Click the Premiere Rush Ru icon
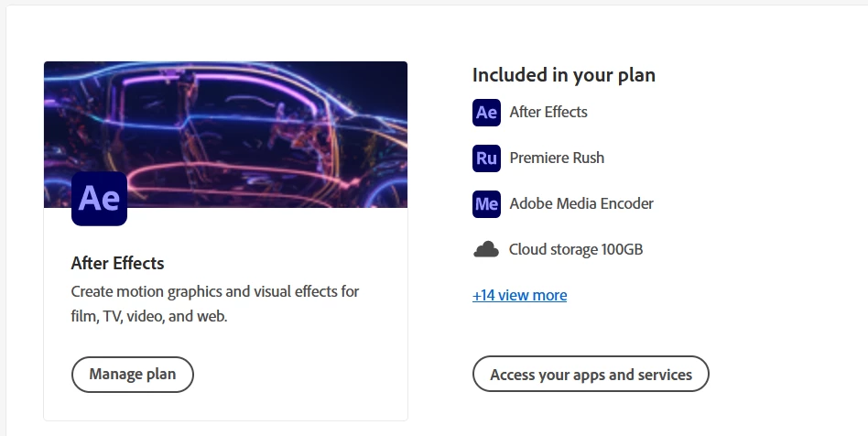868x436 pixels. click(x=486, y=158)
